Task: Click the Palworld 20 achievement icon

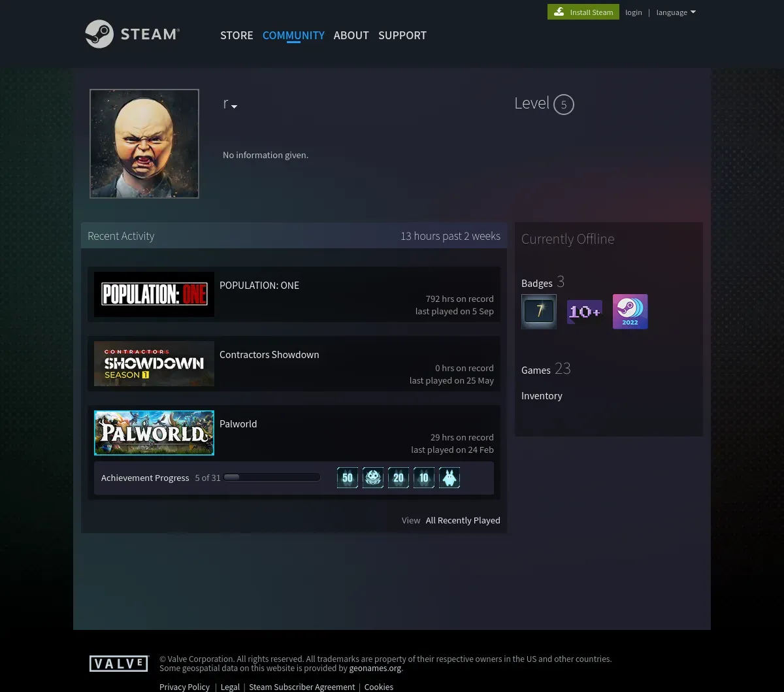Action: tap(399, 478)
